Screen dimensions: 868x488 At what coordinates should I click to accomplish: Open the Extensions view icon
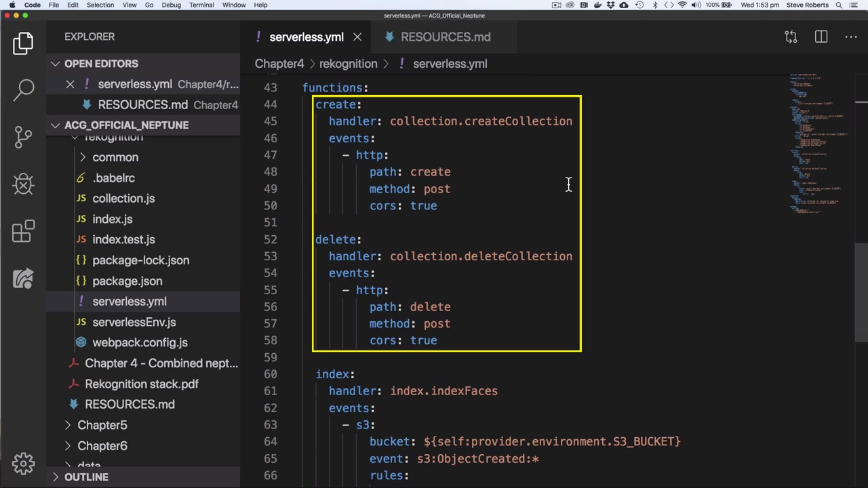(23, 231)
